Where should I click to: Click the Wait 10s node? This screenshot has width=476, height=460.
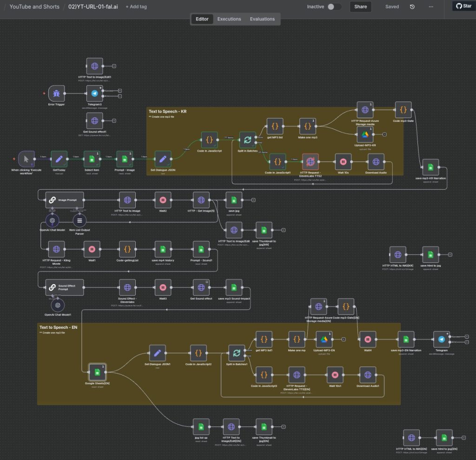point(344,162)
